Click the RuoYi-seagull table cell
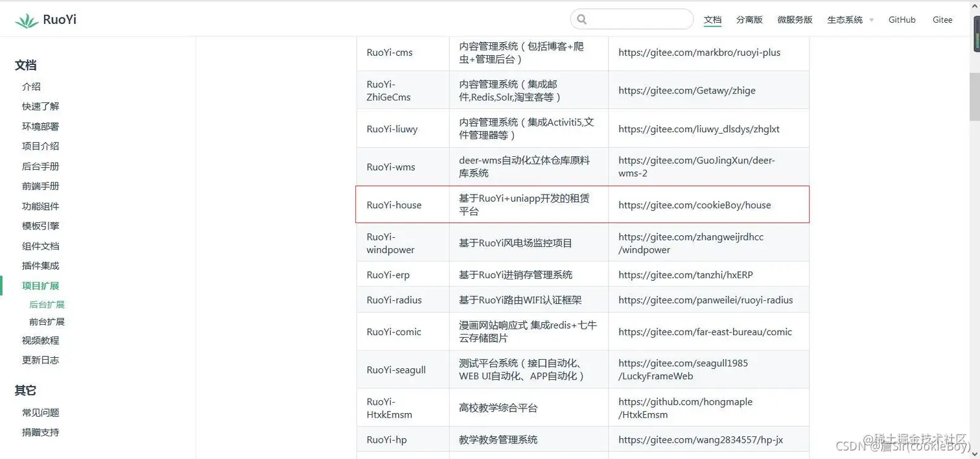 [402, 370]
